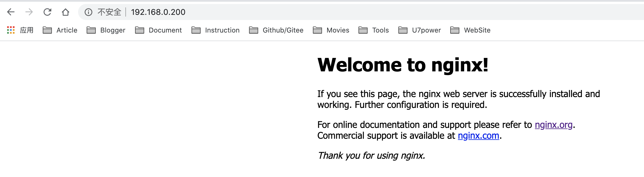
Task: Go to the browser home page
Action: [x=66, y=12]
